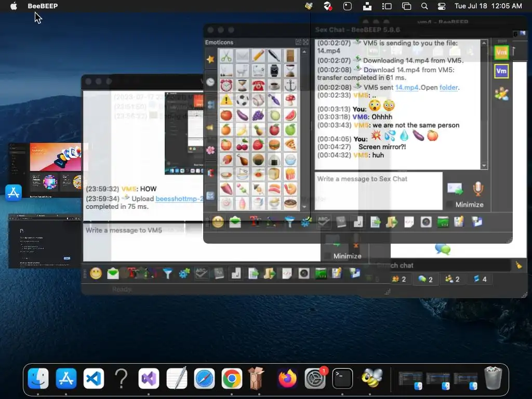The height and width of the screenshot is (399, 532).
Task: Insert the pencil emoticon
Action: click(x=258, y=56)
